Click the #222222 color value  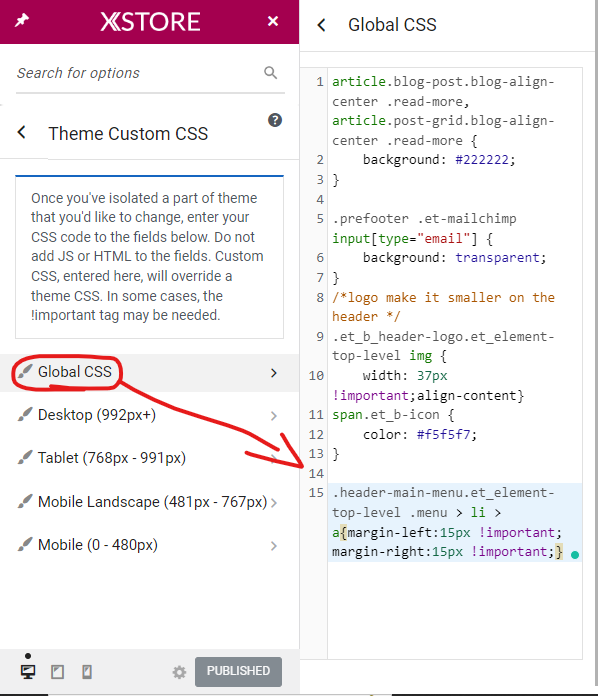coord(482,160)
